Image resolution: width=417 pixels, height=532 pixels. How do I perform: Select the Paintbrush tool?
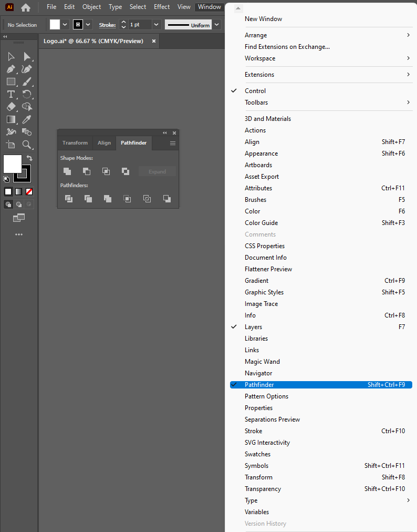27,81
